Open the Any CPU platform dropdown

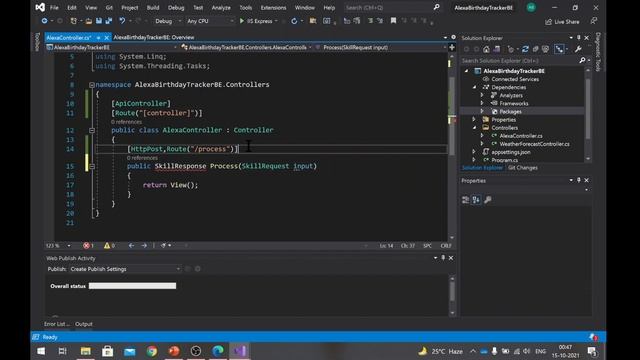[x=210, y=21]
